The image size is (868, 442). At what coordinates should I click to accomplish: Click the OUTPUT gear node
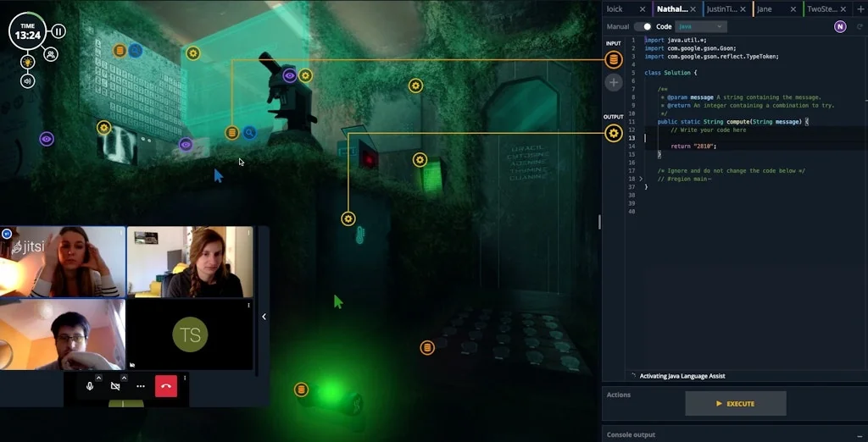tap(614, 133)
